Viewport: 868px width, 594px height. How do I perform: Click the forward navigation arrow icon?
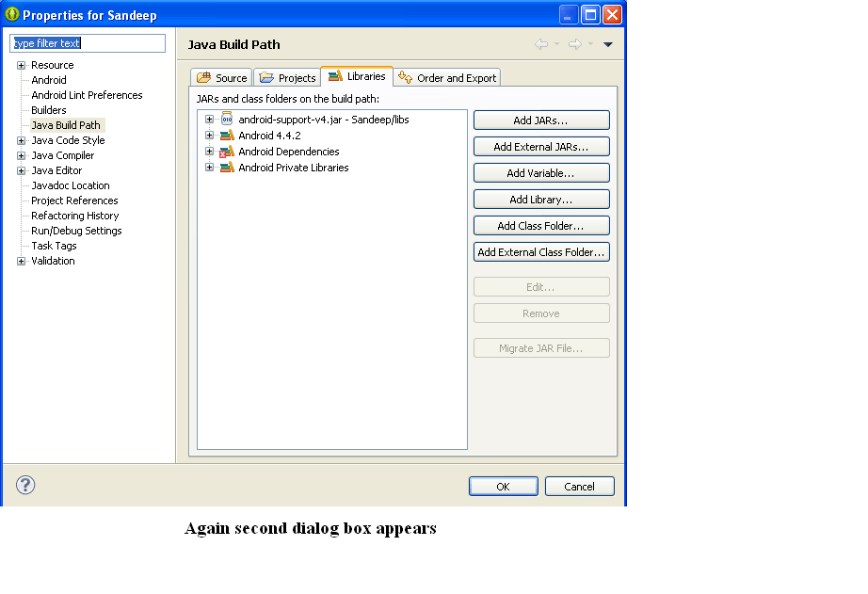point(574,44)
